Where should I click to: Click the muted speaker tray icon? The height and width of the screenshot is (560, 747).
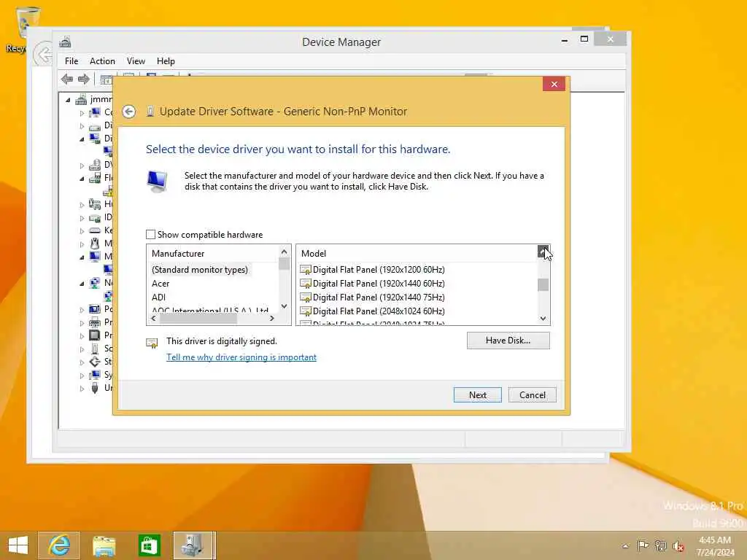(x=678, y=545)
